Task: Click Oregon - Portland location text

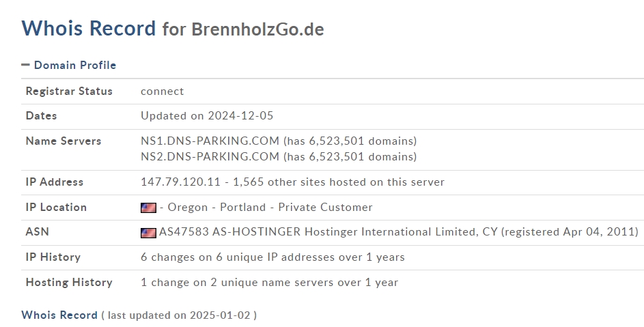Action: coord(217,207)
